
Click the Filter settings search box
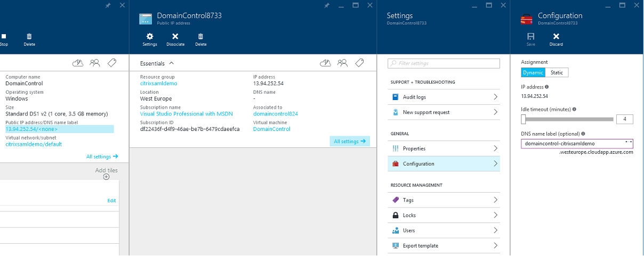point(444,63)
